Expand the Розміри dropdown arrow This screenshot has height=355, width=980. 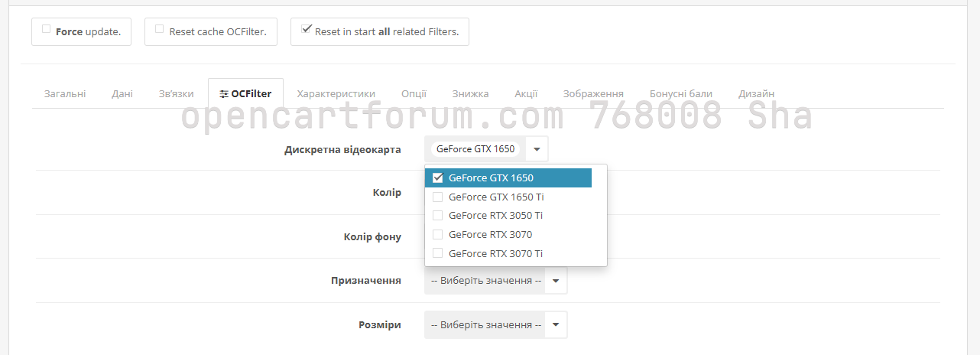[556, 325]
